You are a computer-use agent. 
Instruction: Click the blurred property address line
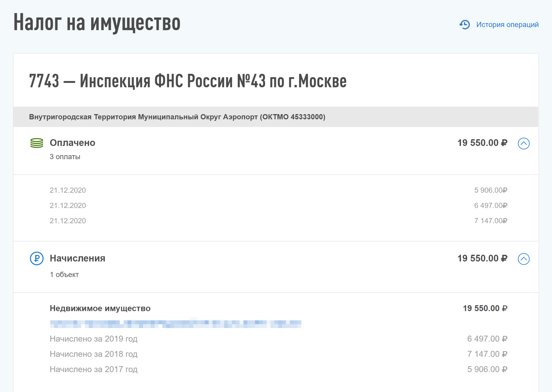(x=176, y=324)
